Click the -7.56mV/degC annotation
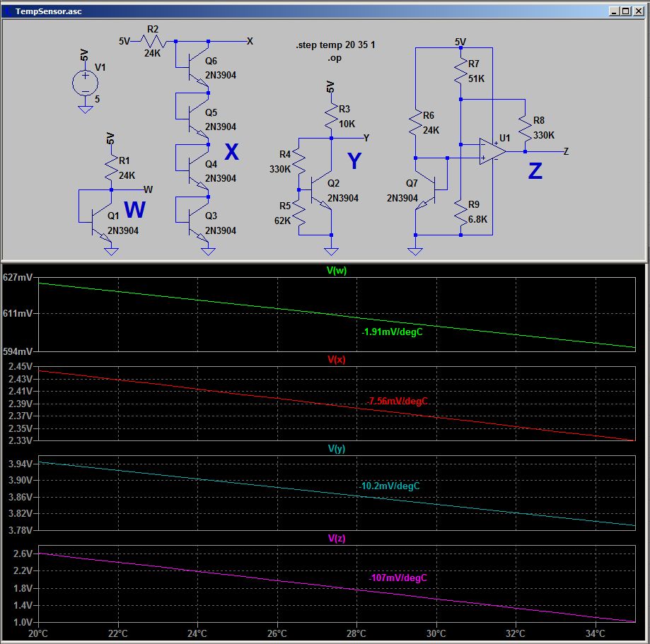 (397, 401)
